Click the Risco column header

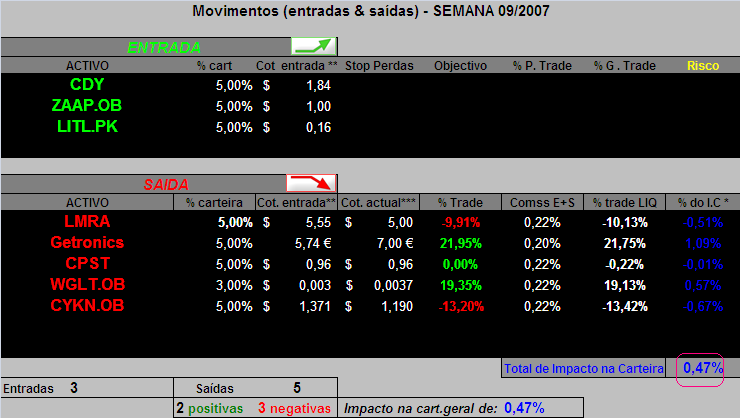pyautogui.click(x=703, y=66)
